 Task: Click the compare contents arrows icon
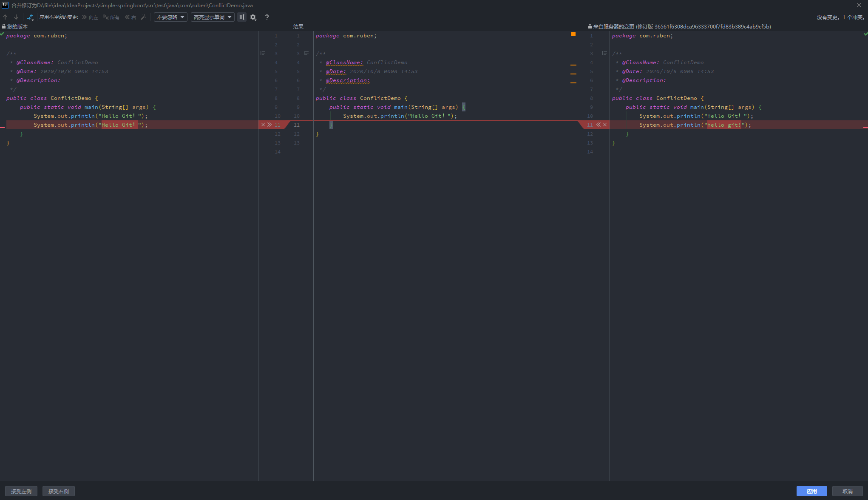click(x=30, y=17)
